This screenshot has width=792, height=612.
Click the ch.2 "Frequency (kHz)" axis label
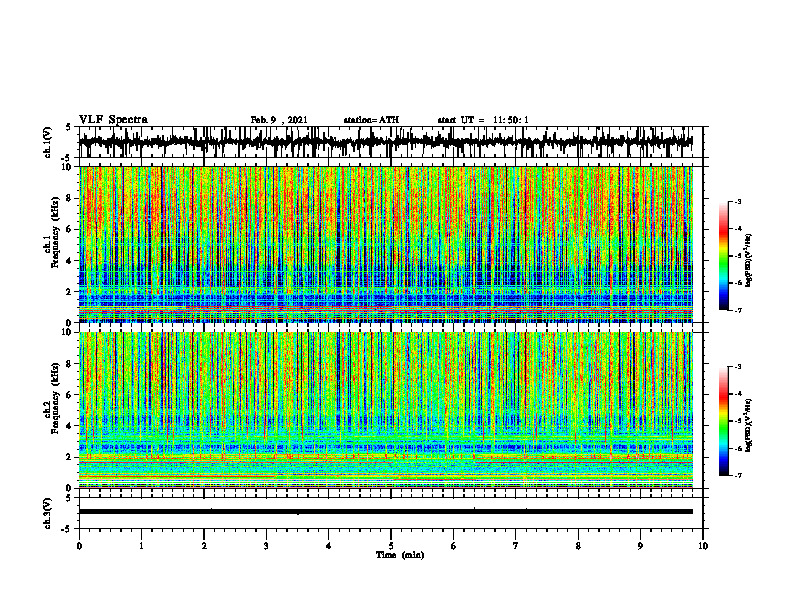click(x=55, y=398)
